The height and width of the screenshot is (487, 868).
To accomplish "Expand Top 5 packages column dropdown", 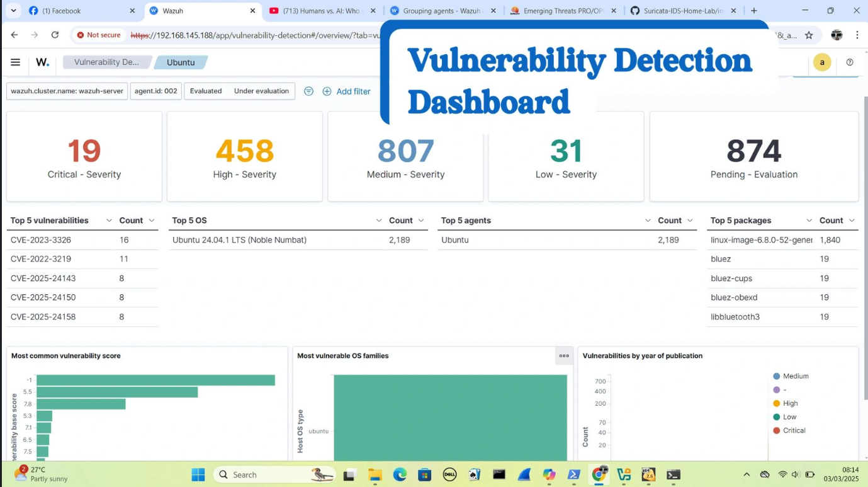I will [809, 221].
